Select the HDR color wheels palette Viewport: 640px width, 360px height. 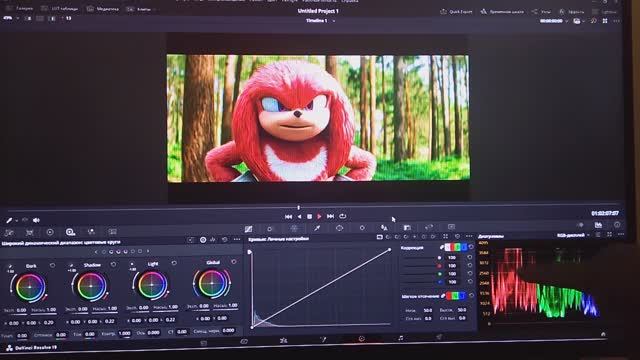(x=70, y=232)
